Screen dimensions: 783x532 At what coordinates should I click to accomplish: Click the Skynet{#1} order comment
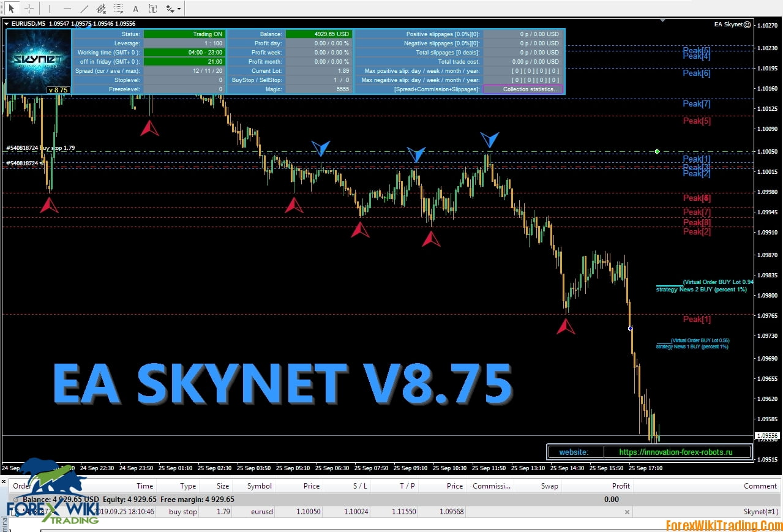(x=760, y=512)
